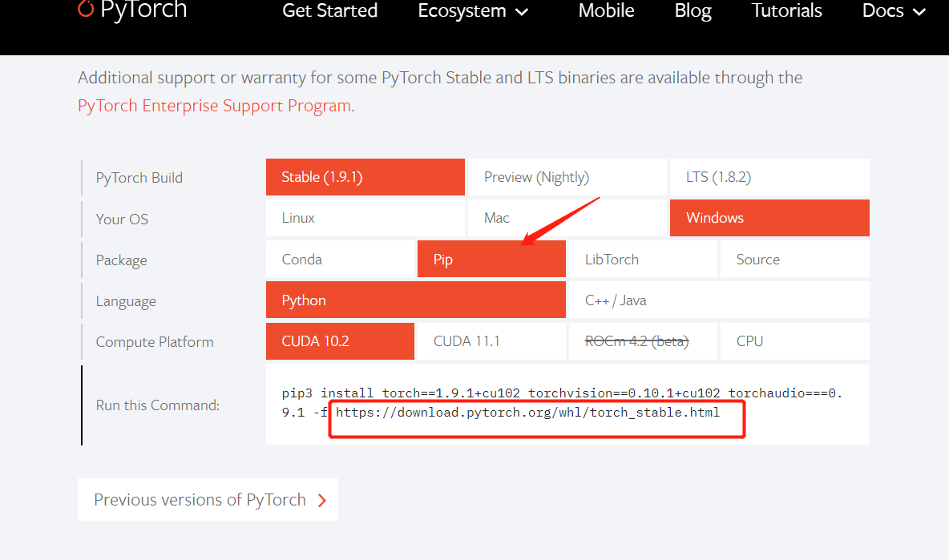Go to the Tutorials page

(x=786, y=11)
